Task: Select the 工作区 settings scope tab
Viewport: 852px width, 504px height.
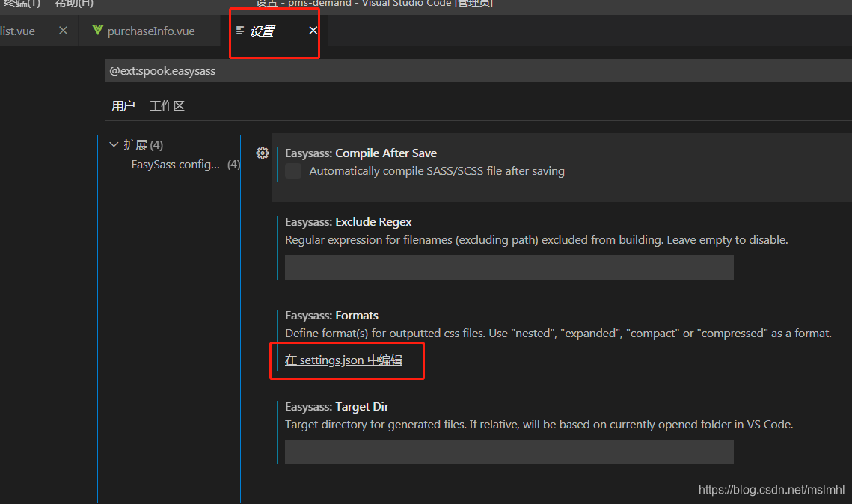Action: [x=167, y=106]
